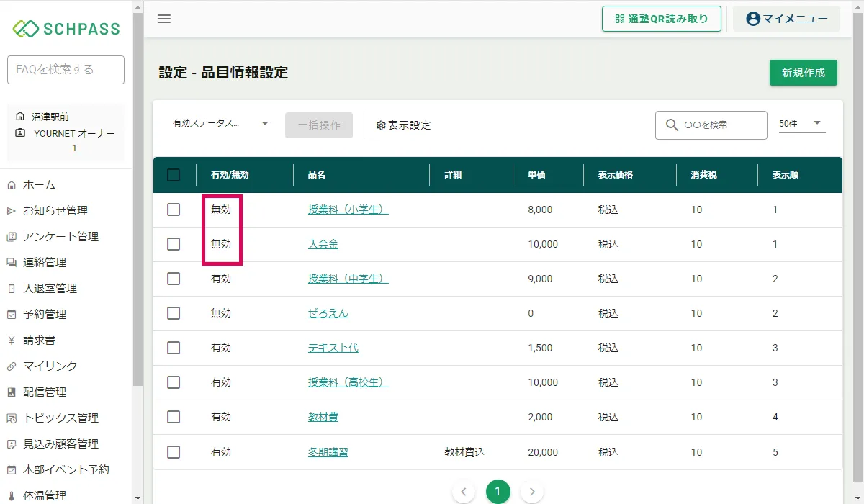Click the 配信管理 sidebar icon

click(x=12, y=392)
